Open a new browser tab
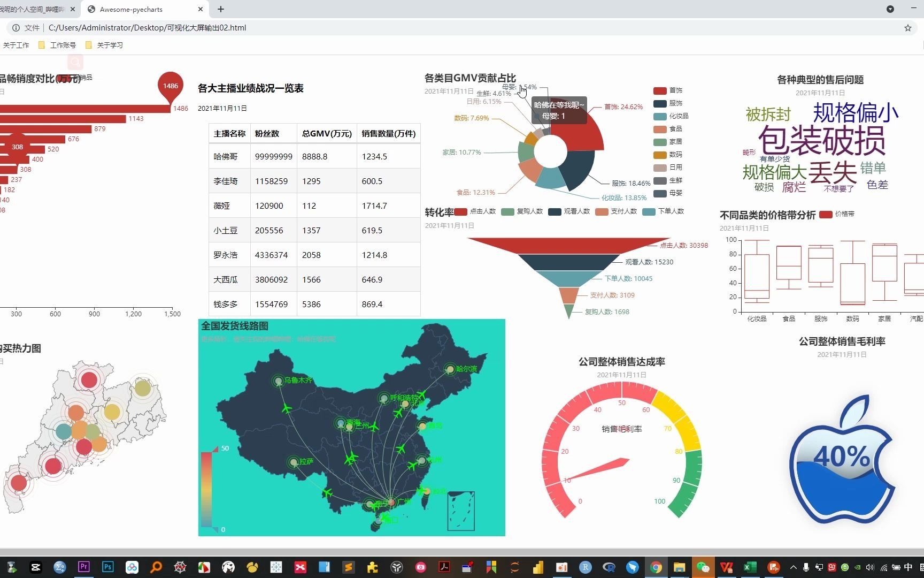Image resolution: width=924 pixels, height=578 pixels. [221, 9]
